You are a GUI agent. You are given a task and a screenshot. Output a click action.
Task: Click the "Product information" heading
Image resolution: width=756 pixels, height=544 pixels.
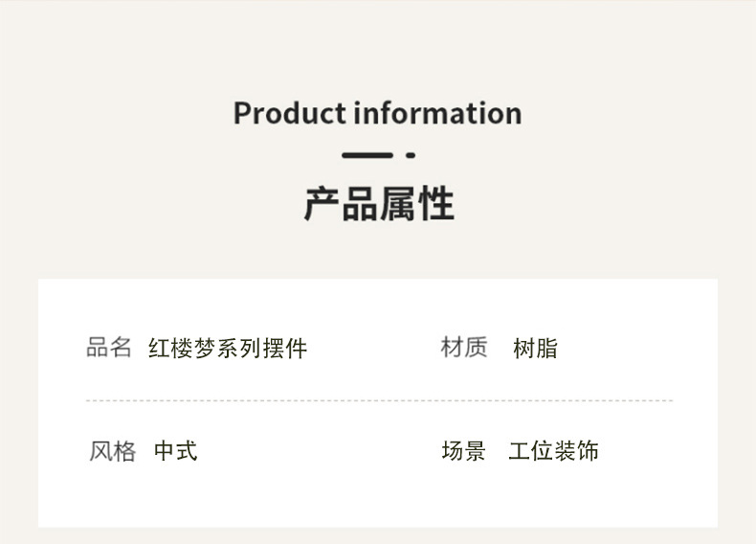click(377, 113)
